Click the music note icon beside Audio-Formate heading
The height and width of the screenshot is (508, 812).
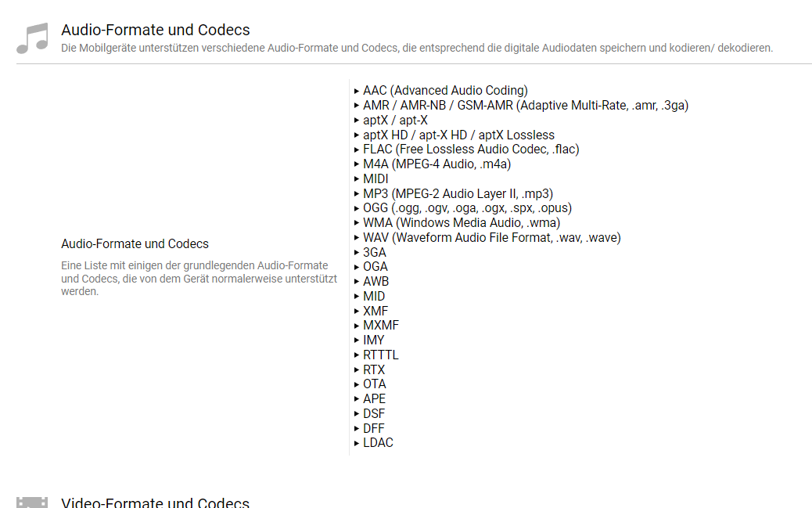pyautogui.click(x=32, y=38)
